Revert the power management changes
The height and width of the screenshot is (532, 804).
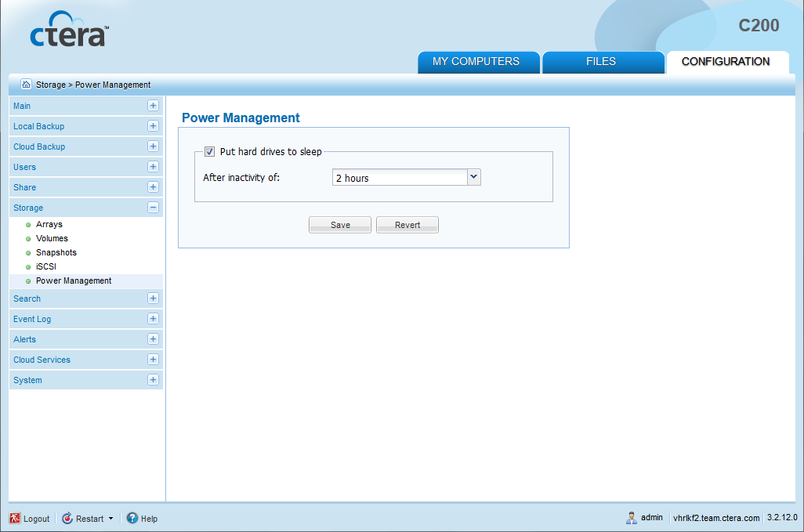tap(407, 225)
